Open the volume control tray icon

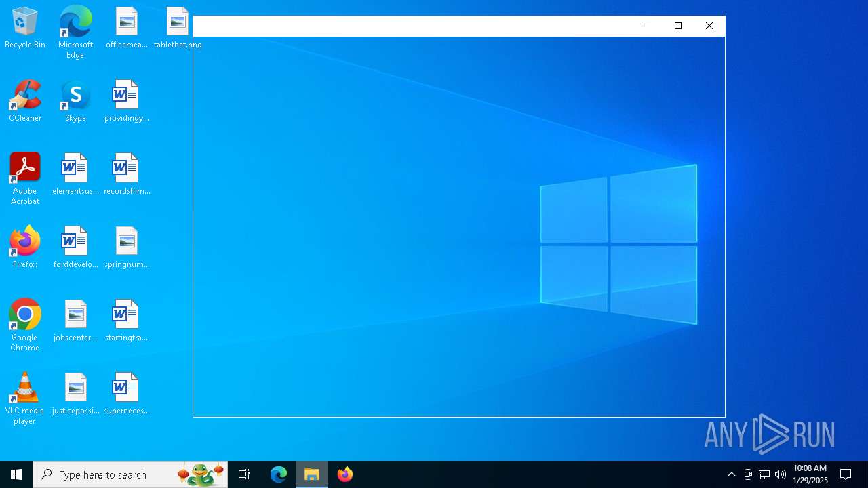click(x=781, y=474)
